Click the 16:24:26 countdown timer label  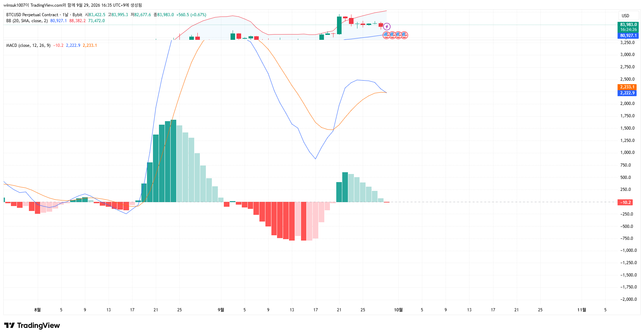click(x=628, y=30)
